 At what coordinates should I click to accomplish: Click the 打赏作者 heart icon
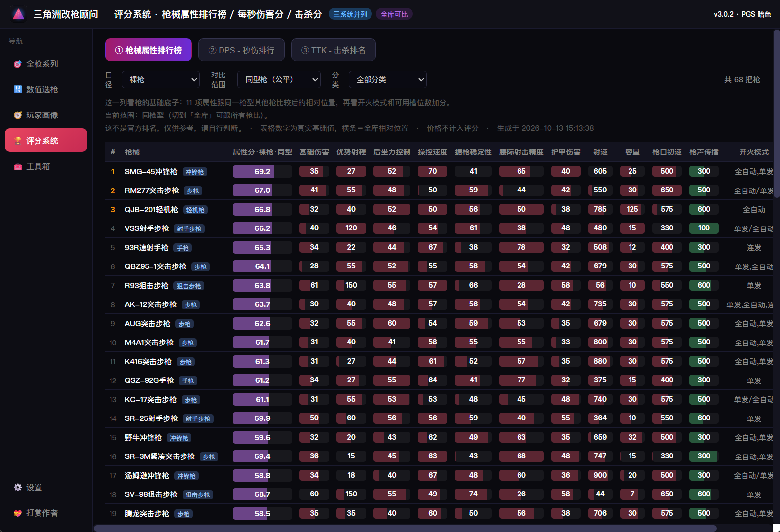[x=18, y=513]
